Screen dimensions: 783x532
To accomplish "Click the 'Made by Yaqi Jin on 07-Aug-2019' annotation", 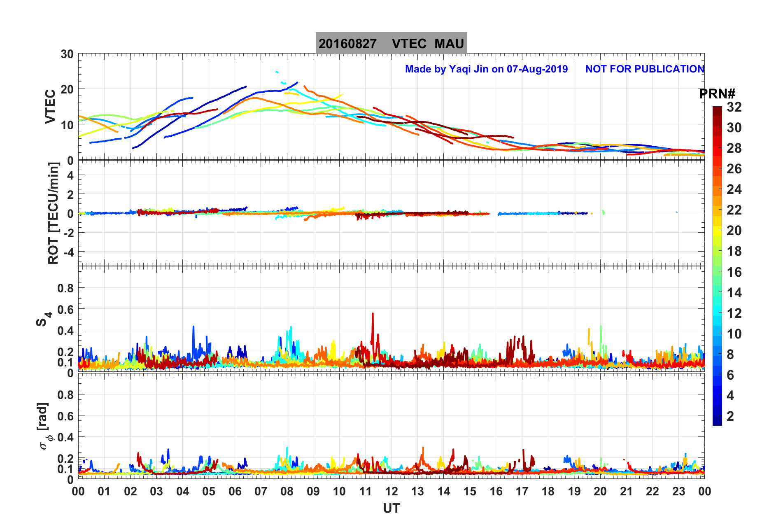I will coord(486,69).
